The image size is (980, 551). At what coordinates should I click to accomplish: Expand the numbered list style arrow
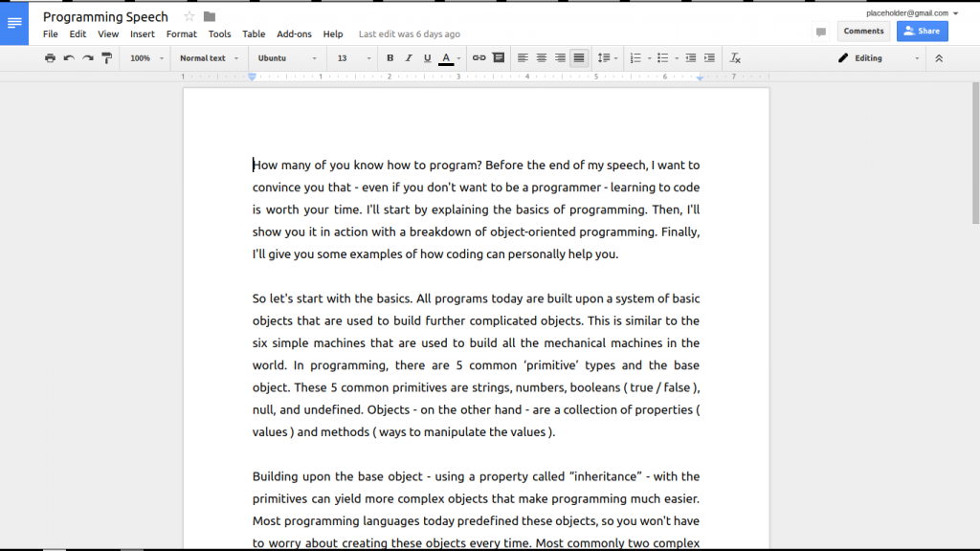pos(650,58)
